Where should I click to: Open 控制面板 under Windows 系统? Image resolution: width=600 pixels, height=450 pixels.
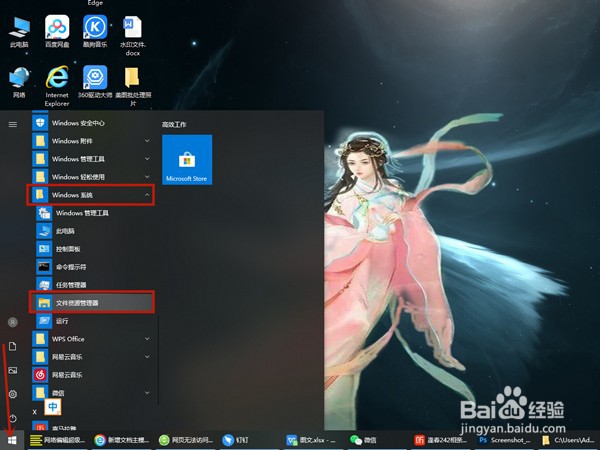point(93,249)
